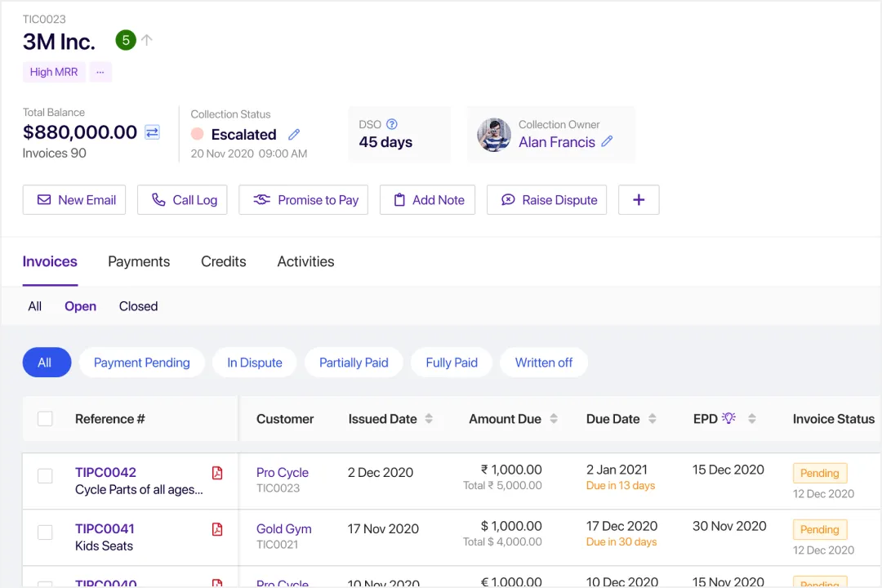The height and width of the screenshot is (588, 882).
Task: Open the ellipsis menu next to High MRR tag
Action: click(x=100, y=72)
